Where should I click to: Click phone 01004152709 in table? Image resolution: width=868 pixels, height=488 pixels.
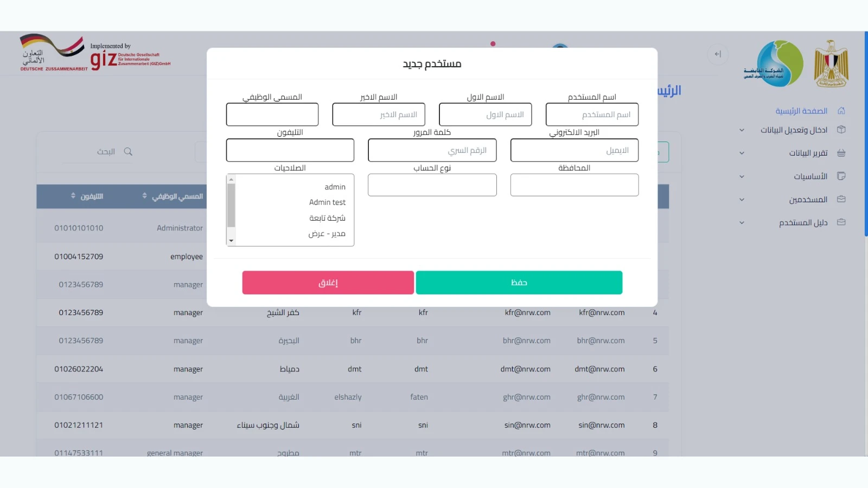coord(79,256)
